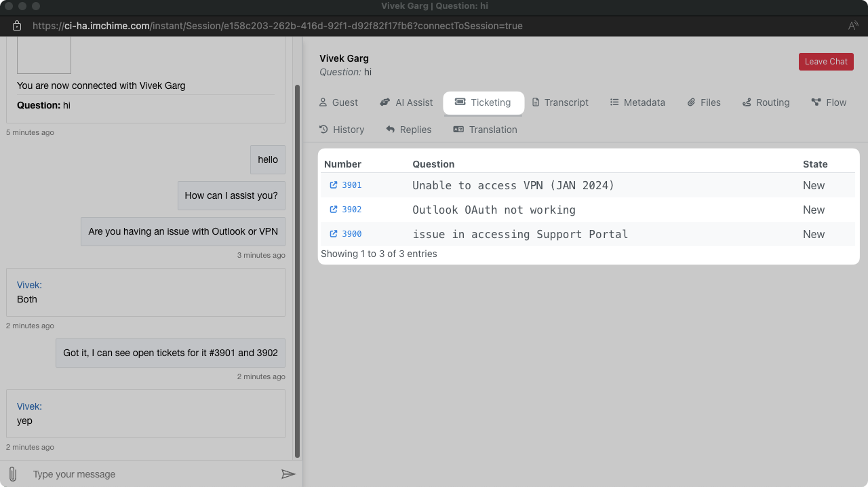This screenshot has width=868, height=487.
Task: Click the paperclip attach file icon
Action: (12, 474)
